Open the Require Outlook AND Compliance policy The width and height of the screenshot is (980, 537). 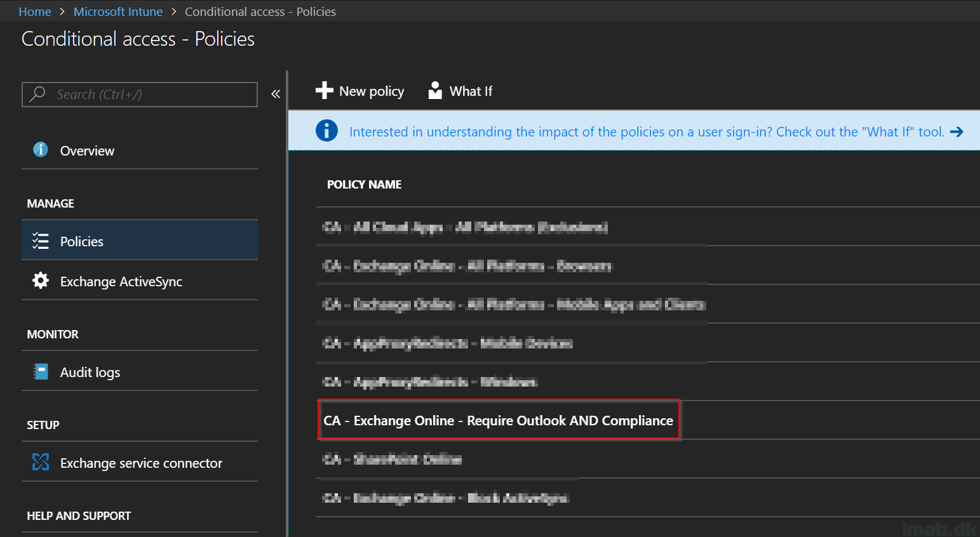pyautogui.click(x=499, y=420)
